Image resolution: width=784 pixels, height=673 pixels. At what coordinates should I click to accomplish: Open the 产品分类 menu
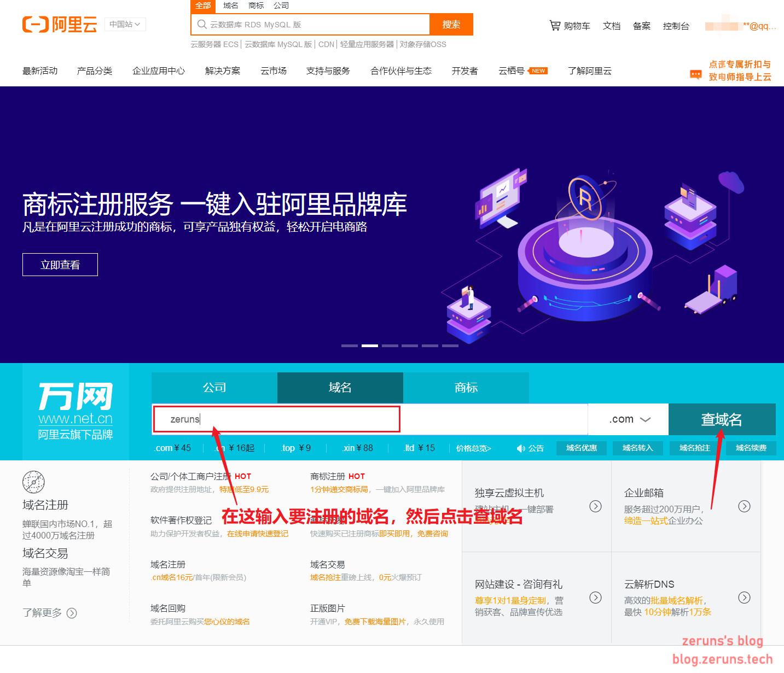[95, 71]
